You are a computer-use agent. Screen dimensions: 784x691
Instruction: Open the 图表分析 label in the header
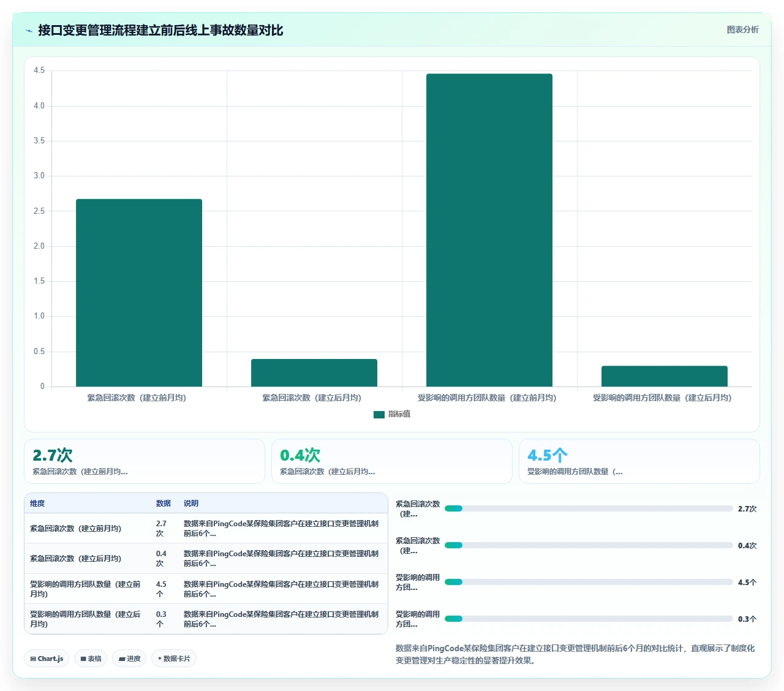[742, 29]
